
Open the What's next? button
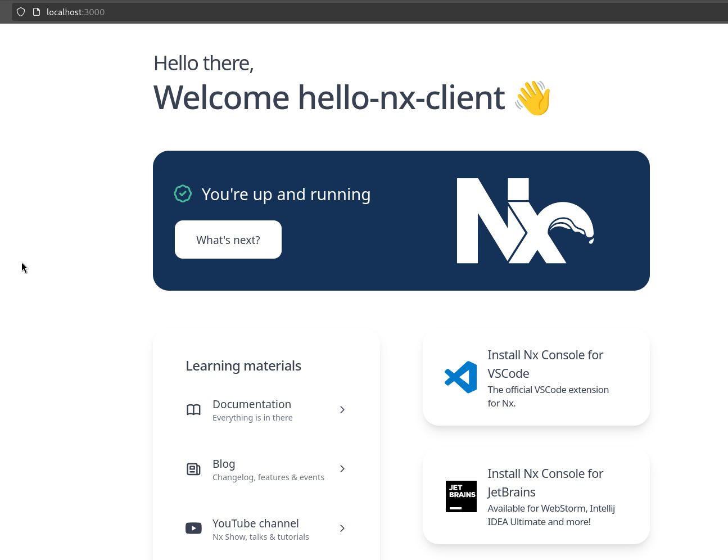coord(228,240)
